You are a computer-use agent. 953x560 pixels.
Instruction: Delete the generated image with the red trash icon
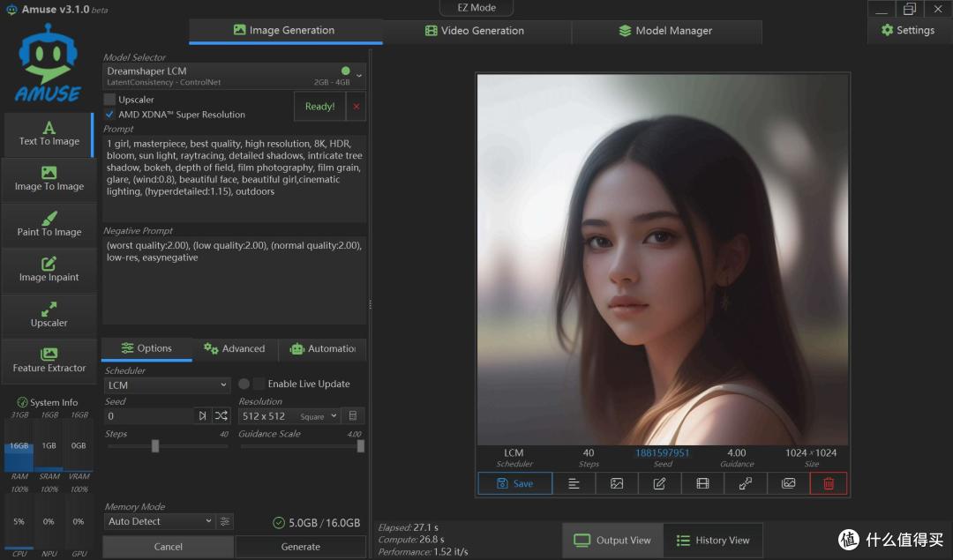tap(829, 483)
